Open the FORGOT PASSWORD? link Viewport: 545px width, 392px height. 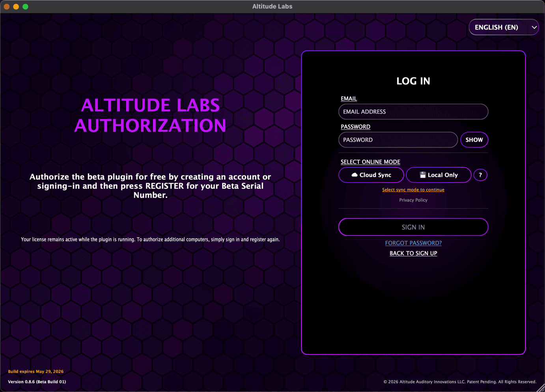413,243
